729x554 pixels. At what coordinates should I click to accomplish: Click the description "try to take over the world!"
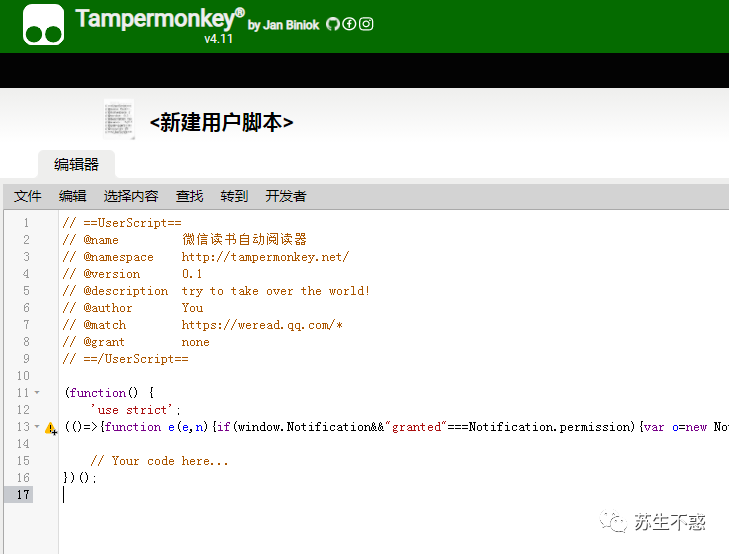(276, 291)
